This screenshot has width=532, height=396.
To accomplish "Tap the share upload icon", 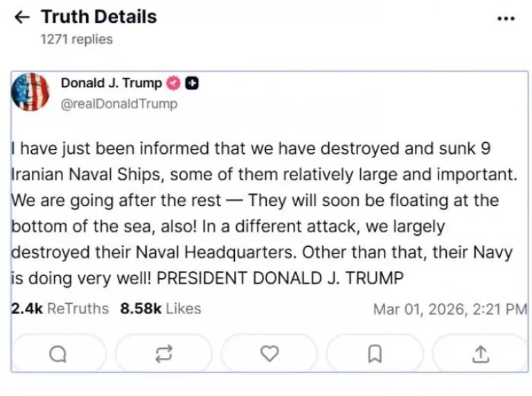I will click(479, 354).
